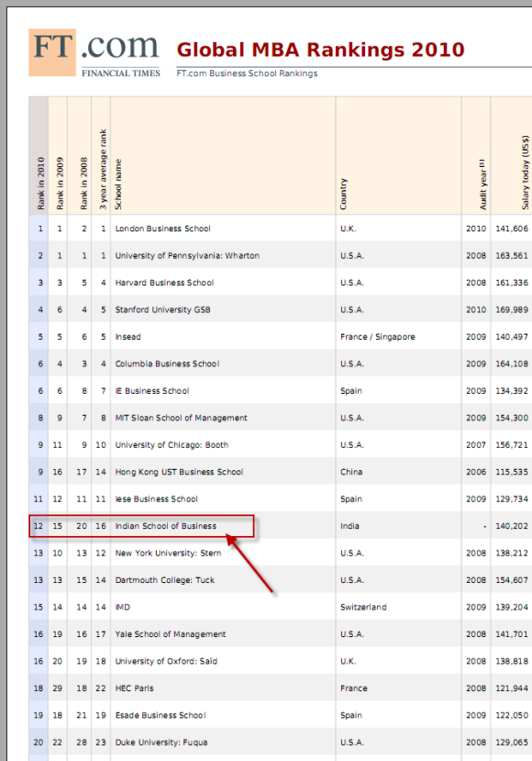Image resolution: width=532 pixels, height=761 pixels.
Task: Click salary value 138,818
Action: 512,661
